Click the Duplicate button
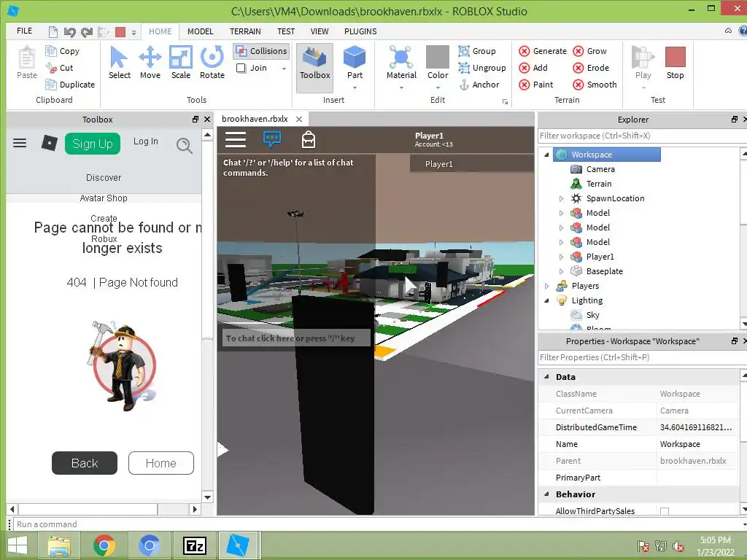The height and width of the screenshot is (560, 747). 70,85
